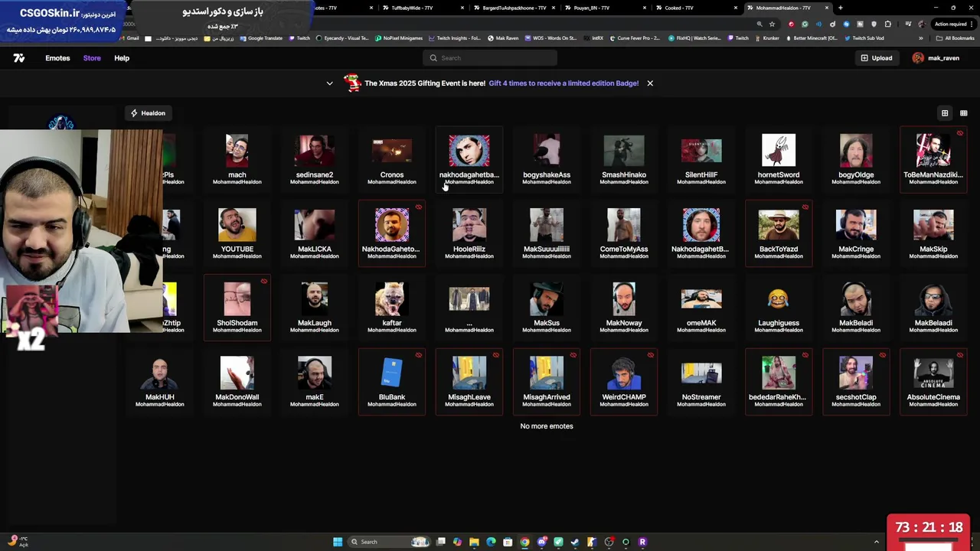Click the 7TV logo home icon
Screen dimensions: 980x551
pyautogui.click(x=19, y=58)
